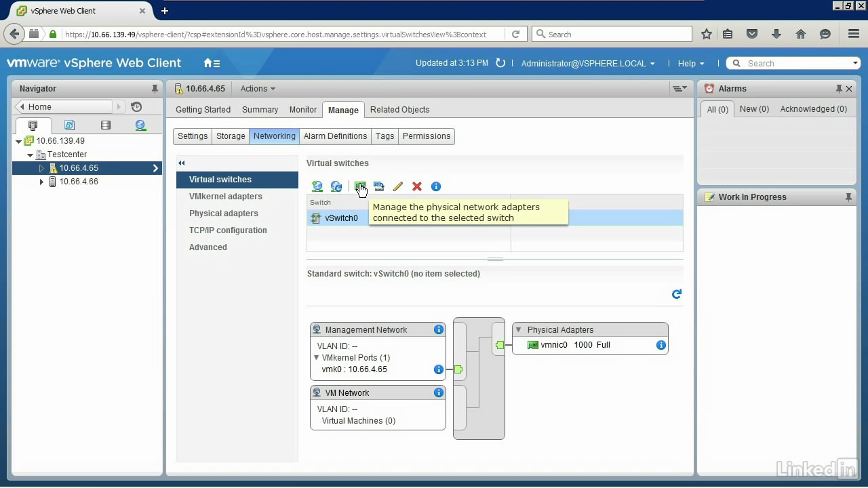The image size is (868, 488).
Task: Open the Tags sub-tab
Action: pyautogui.click(x=384, y=136)
